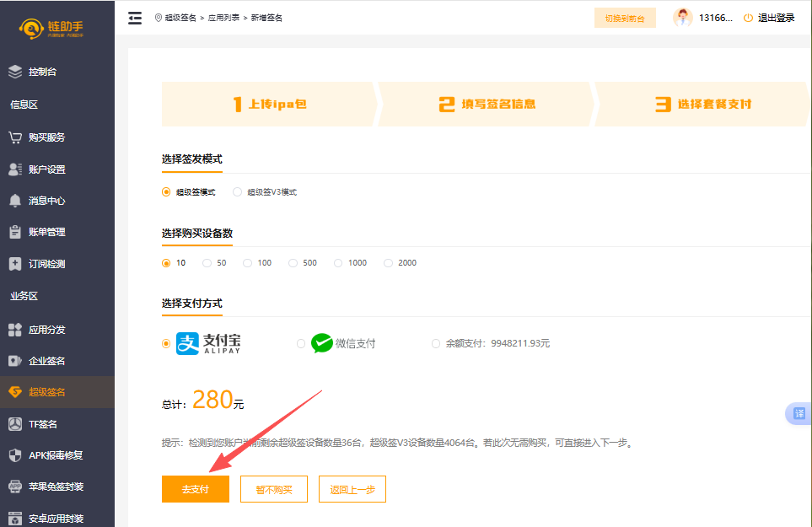This screenshot has width=812, height=527.
Task: Click 切换到前台 button
Action: (x=625, y=19)
